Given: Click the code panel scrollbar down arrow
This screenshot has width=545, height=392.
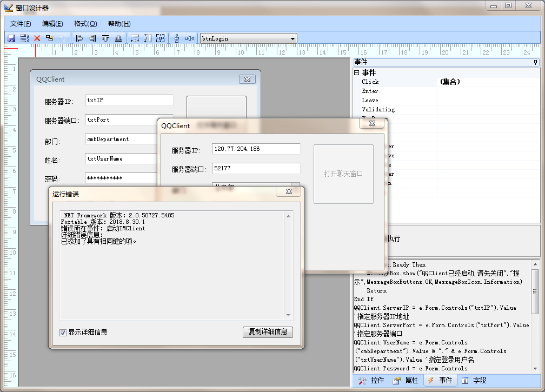Looking at the screenshot, I should [x=535, y=368].
